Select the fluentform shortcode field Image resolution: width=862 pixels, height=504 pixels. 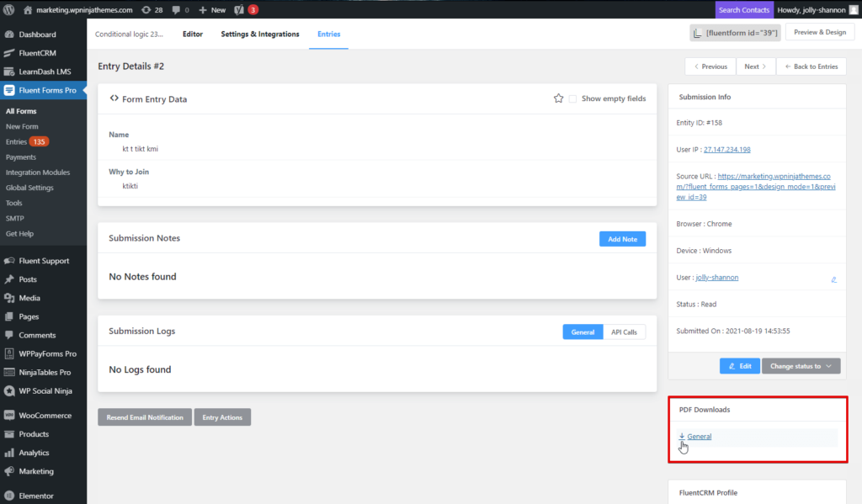[735, 31]
